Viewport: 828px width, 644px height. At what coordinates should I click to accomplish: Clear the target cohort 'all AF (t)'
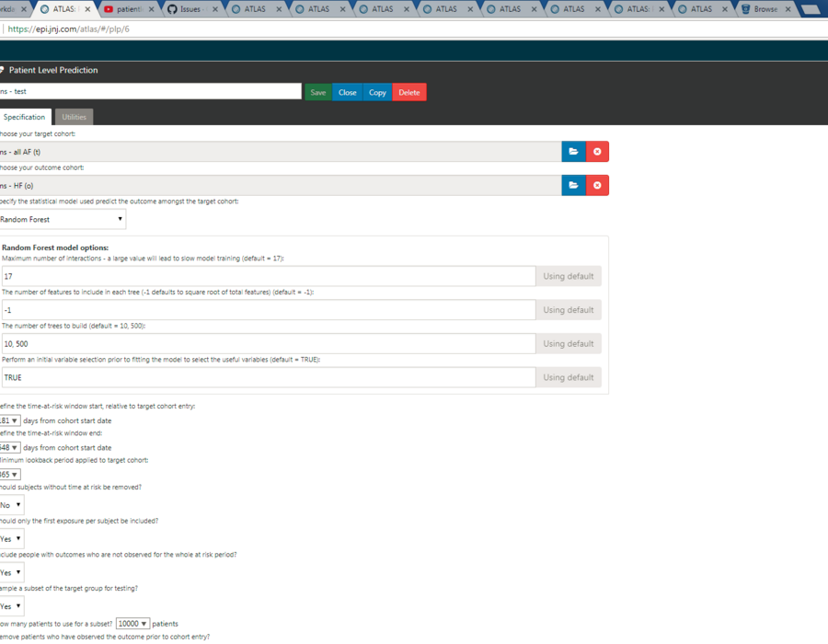597,152
